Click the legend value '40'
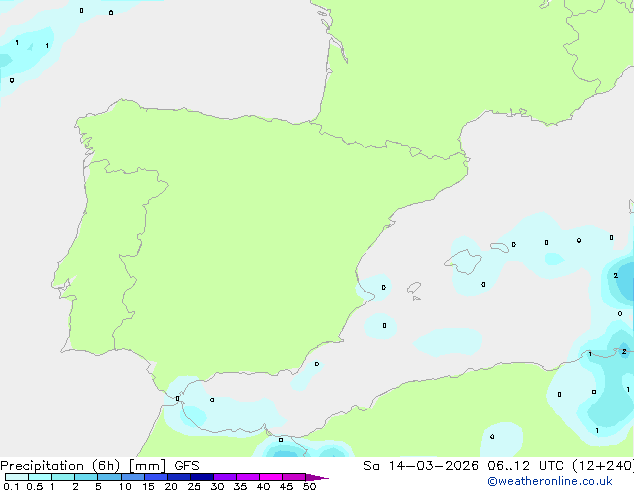This screenshot has width=634, height=490. pos(263,486)
